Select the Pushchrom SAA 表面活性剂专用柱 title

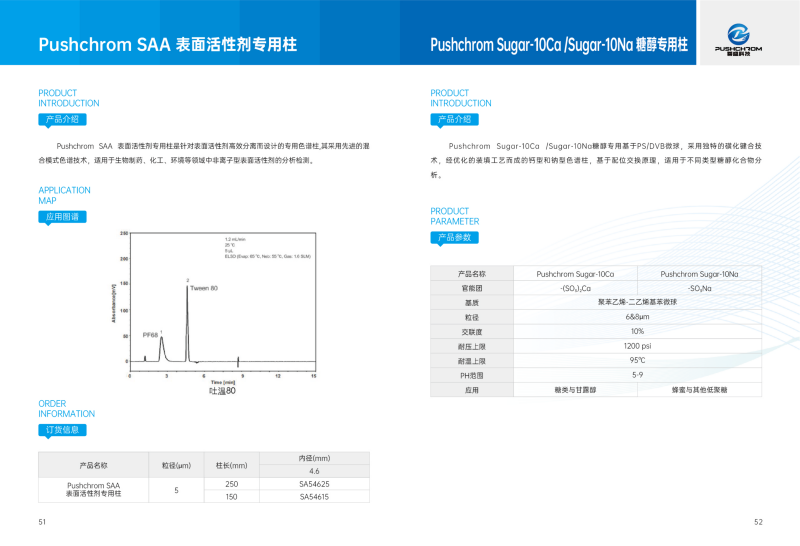[x=167, y=45]
